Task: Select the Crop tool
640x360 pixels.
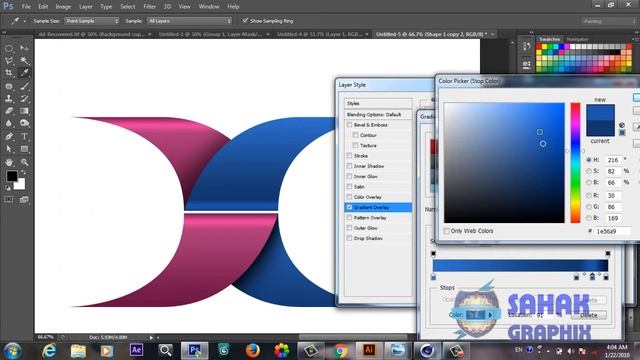Action: (x=9, y=73)
